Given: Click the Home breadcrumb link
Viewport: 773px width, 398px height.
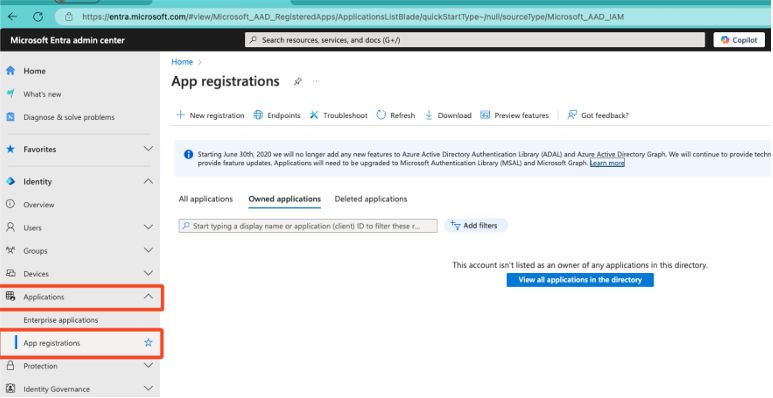Looking at the screenshot, I should coord(182,62).
